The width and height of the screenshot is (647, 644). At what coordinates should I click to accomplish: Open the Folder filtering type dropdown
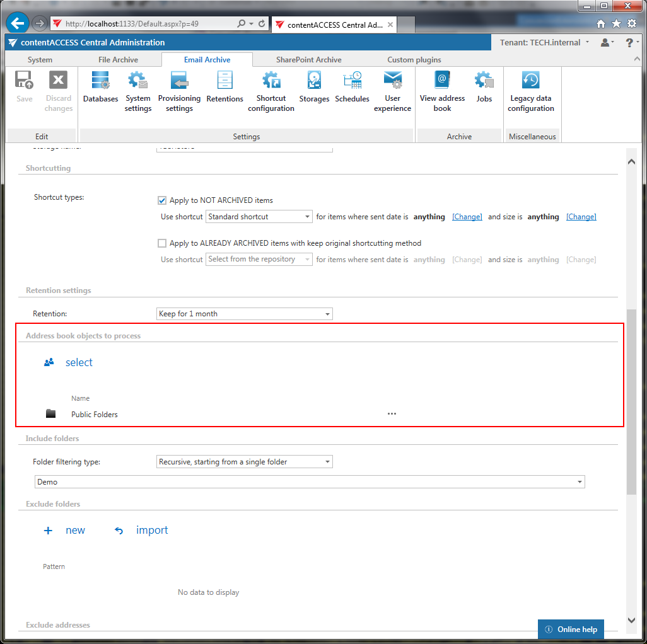tap(244, 462)
